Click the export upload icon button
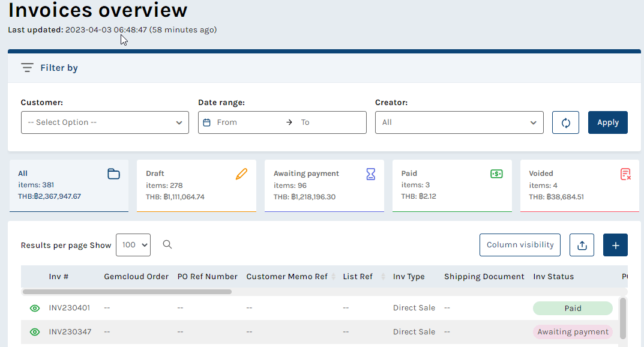The width and height of the screenshot is (644, 347). [x=582, y=245]
